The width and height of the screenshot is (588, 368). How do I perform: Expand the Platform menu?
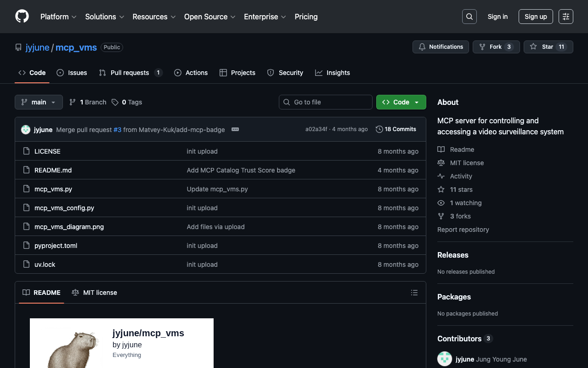58,17
